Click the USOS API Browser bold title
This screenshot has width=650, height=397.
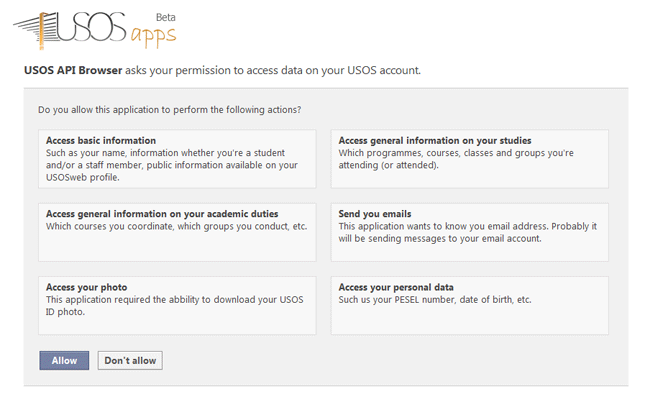73,70
